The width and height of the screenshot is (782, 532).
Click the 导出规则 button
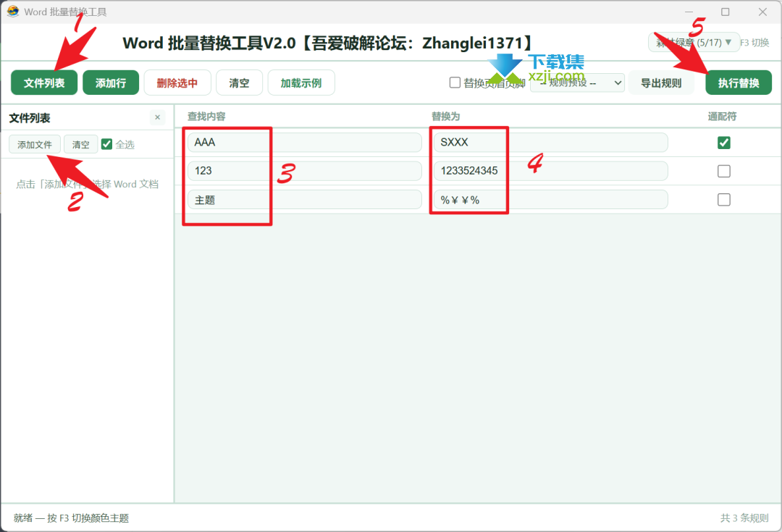(661, 83)
